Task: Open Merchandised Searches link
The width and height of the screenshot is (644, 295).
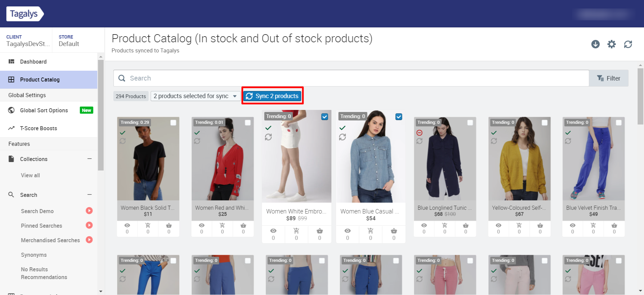Action: tap(50, 240)
